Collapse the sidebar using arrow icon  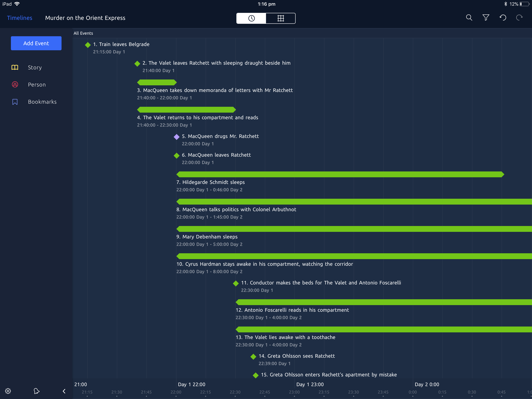click(63, 391)
